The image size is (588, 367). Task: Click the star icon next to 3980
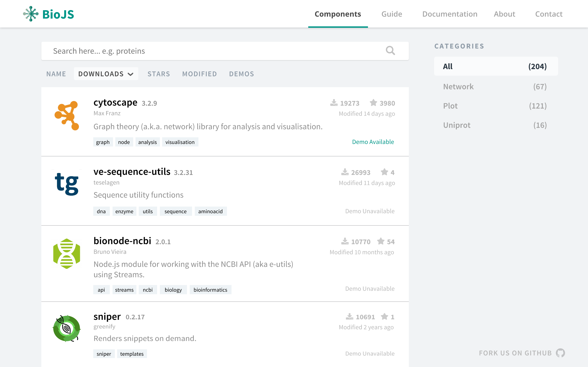click(x=373, y=103)
